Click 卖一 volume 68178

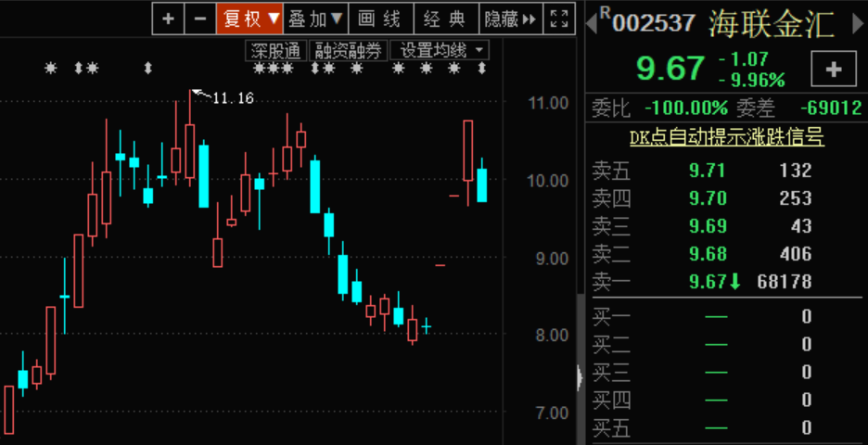tap(784, 282)
